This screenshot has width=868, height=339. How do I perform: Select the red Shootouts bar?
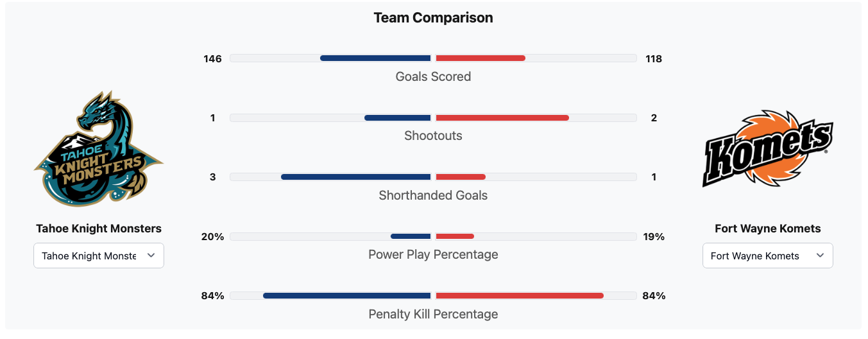coord(502,118)
